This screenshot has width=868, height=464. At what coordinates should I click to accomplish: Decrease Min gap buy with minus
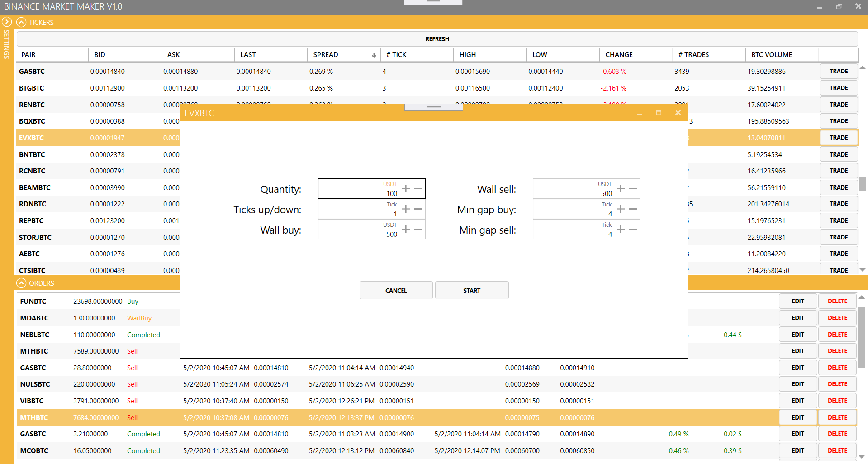coord(633,209)
